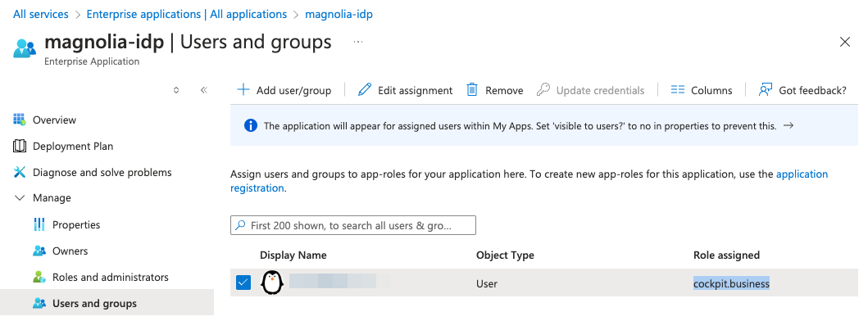Click the User object type cell
Screen dimensions: 868x321
click(x=487, y=284)
